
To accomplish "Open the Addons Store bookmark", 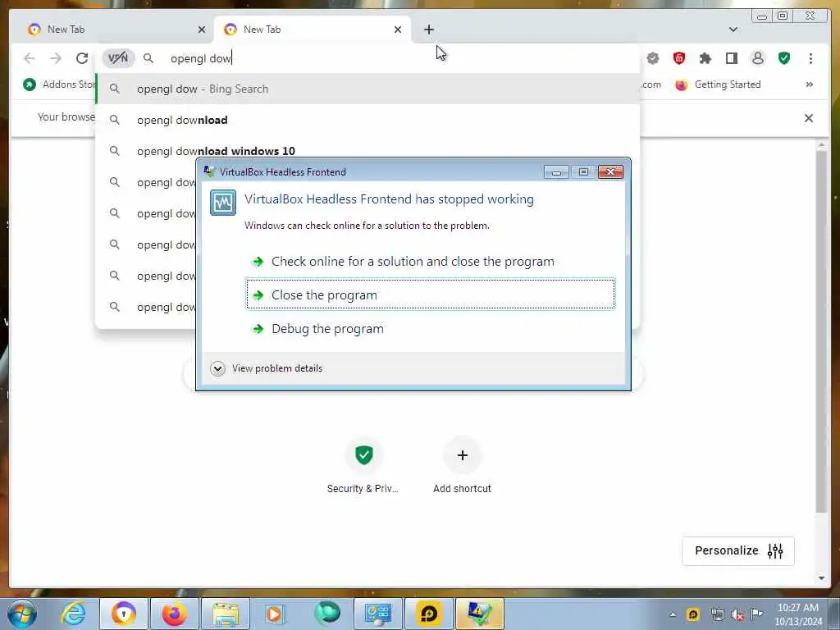I will click(59, 84).
